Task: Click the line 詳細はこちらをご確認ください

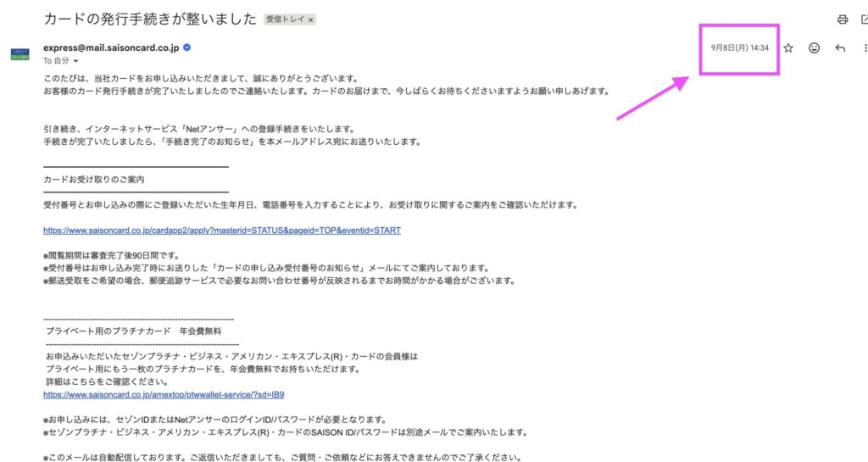Action: [107, 381]
